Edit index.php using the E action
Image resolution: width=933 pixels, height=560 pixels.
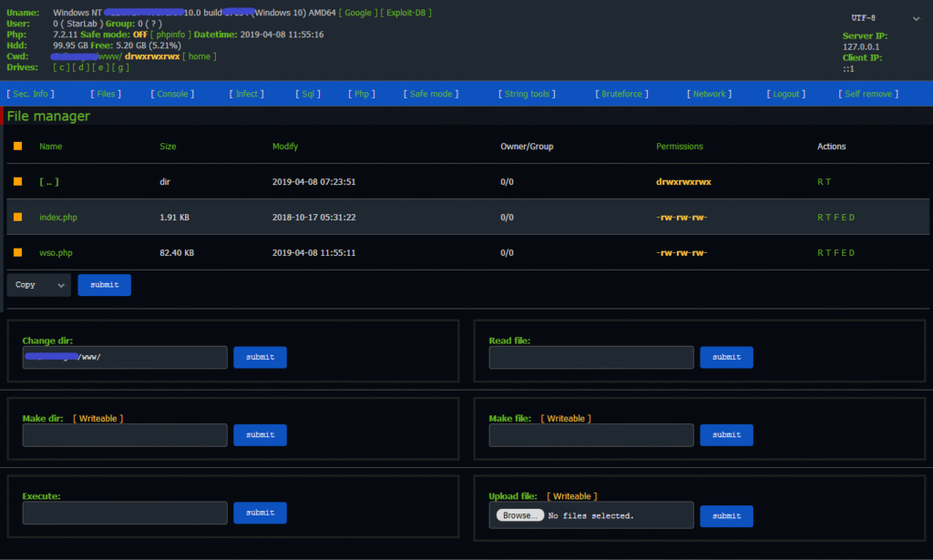845,217
